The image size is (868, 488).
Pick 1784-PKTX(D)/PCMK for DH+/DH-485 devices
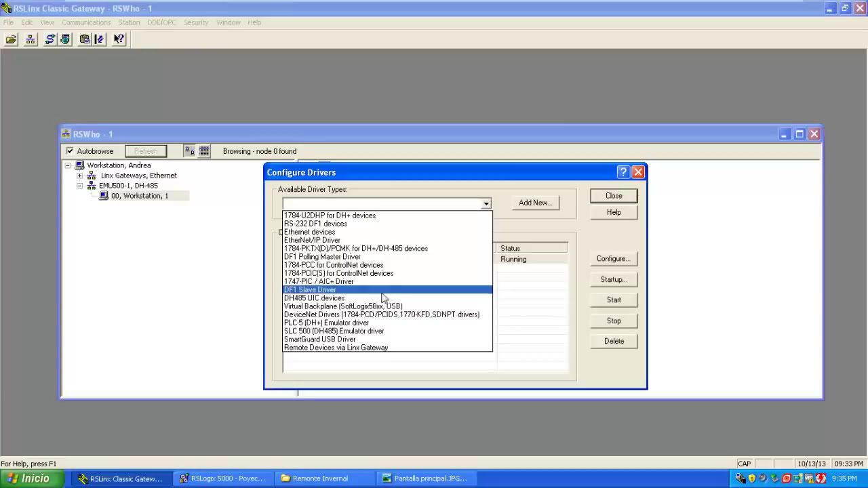[387, 249]
